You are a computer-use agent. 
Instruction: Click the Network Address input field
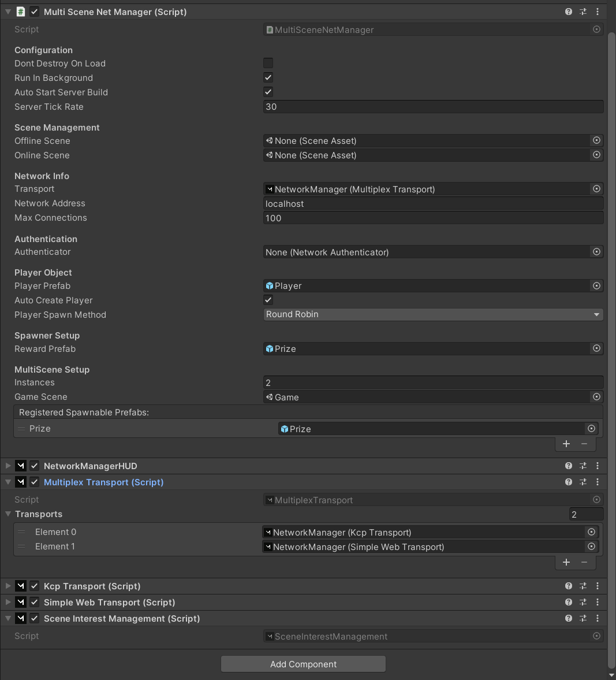tap(433, 203)
